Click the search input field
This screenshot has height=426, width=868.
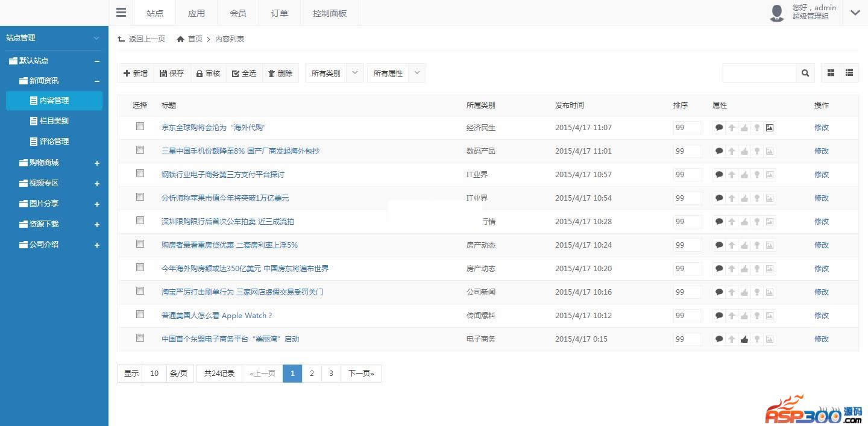(x=759, y=73)
